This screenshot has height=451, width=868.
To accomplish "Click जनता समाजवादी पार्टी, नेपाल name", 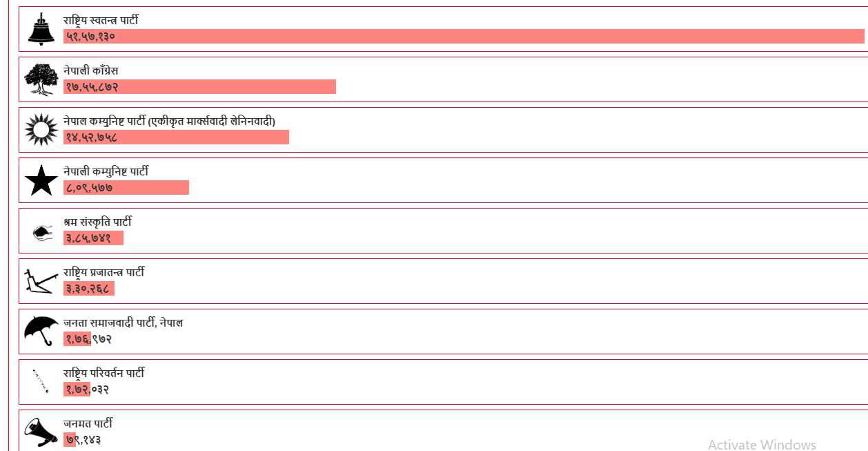I will pyautogui.click(x=124, y=323).
